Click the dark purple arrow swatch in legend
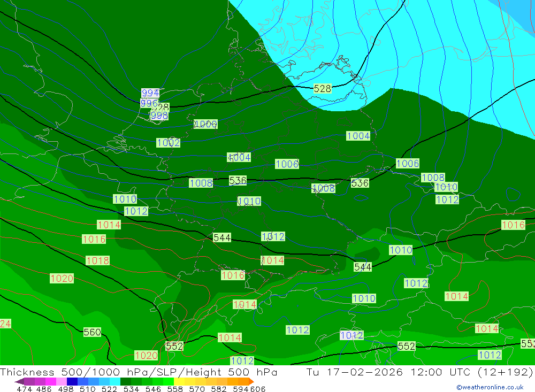The height and width of the screenshot is (392, 535). pyautogui.click(x=19, y=381)
